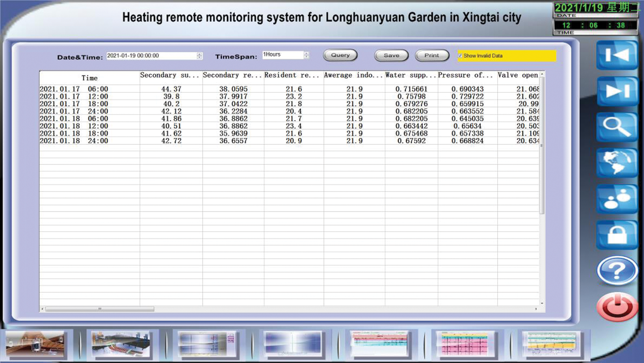The height and width of the screenshot is (363, 644).
Task: Click the Date&Time spinner arrows
Action: (200, 56)
